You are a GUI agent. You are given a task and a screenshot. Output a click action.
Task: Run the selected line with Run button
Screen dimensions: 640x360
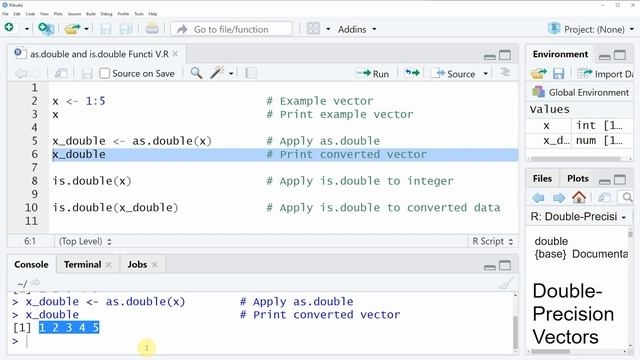tap(372, 73)
